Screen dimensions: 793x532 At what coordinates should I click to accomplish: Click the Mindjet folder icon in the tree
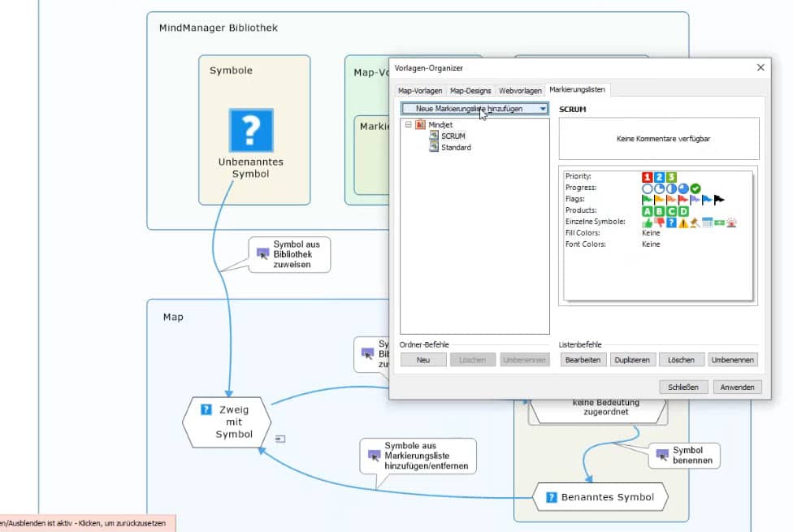point(421,126)
